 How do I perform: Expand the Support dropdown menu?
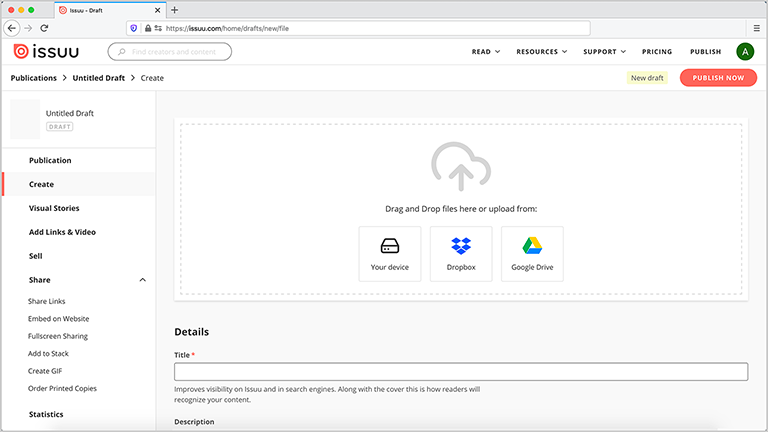[604, 52]
